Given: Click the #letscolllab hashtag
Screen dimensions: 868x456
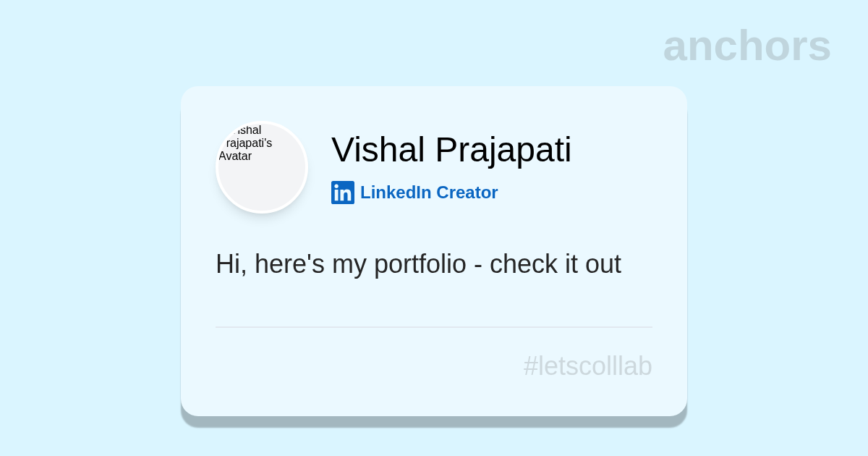Looking at the screenshot, I should coord(587,366).
